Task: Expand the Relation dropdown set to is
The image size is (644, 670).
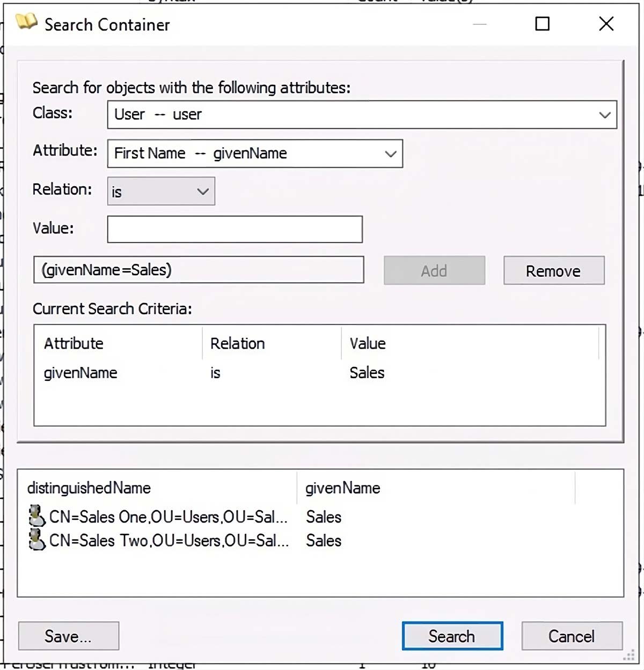Action: [x=202, y=191]
